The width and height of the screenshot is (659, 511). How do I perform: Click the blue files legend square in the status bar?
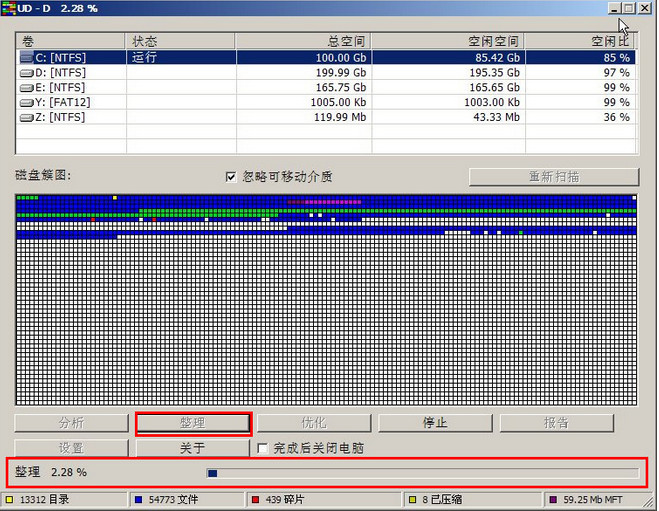pyautogui.click(x=138, y=499)
